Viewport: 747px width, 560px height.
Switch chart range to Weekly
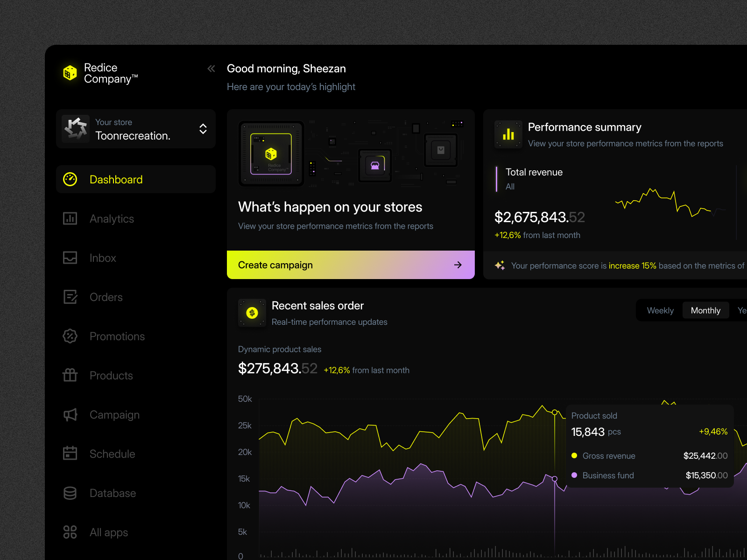click(660, 310)
